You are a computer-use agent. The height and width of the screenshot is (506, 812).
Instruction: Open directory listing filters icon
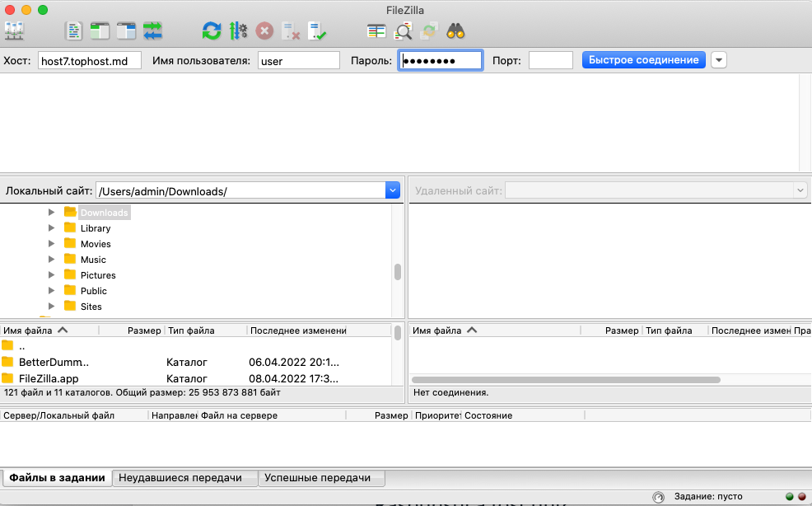click(x=376, y=31)
